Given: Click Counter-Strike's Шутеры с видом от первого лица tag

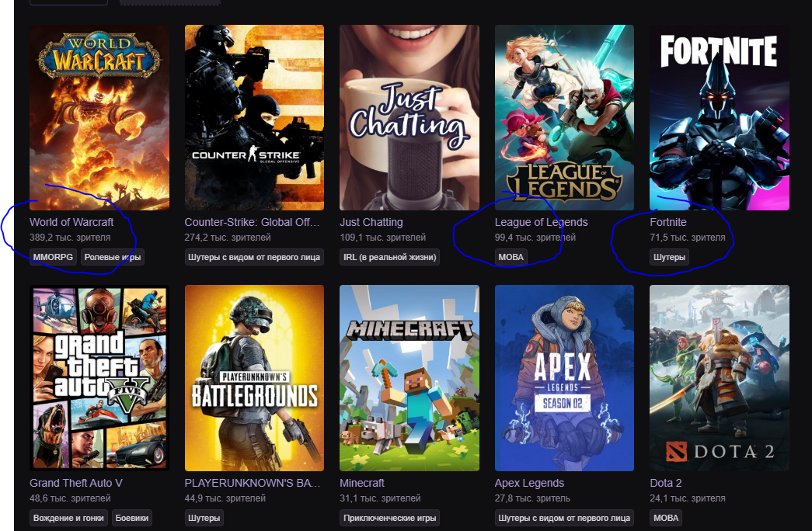Looking at the screenshot, I should (x=254, y=257).
